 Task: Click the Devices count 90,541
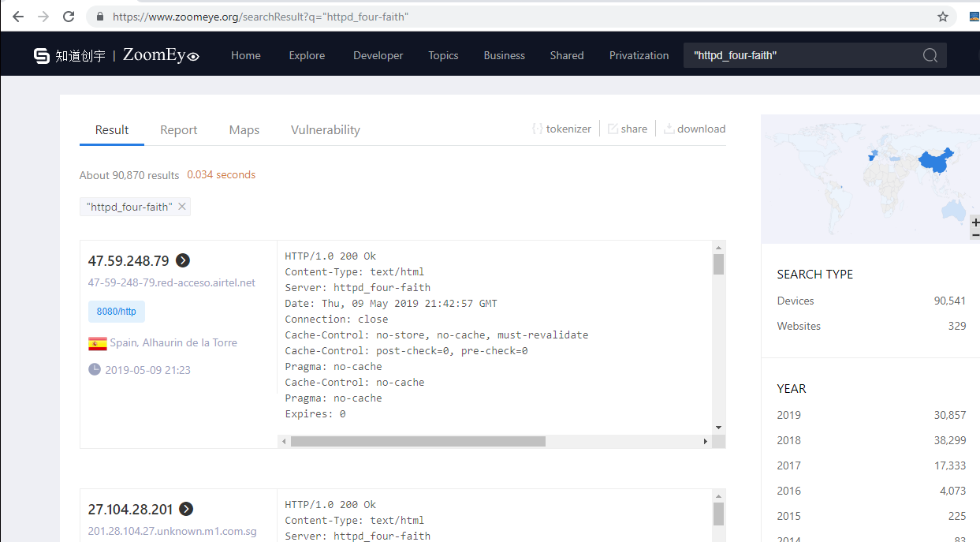click(x=950, y=301)
